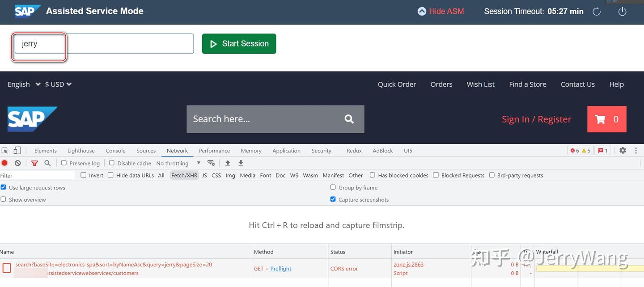Open the shopping cart showing 0
Viewport: 644px width, 287px height.
coord(607,119)
